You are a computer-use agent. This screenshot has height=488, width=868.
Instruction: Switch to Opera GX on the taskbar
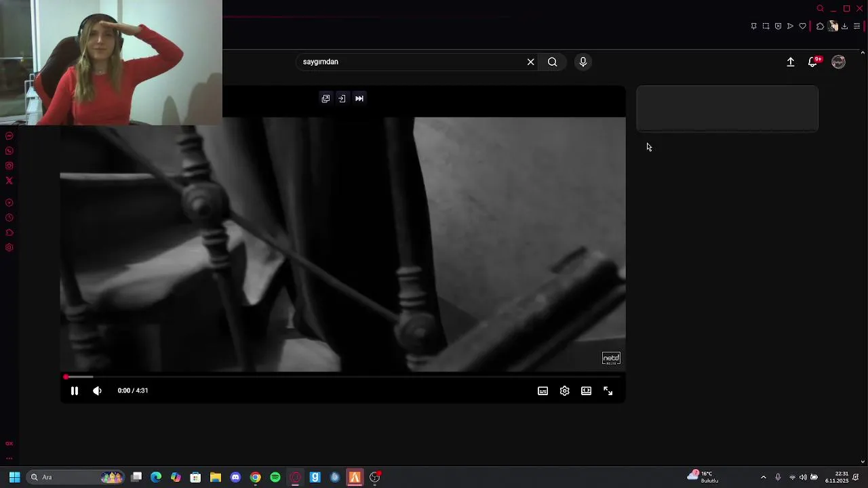point(295,477)
